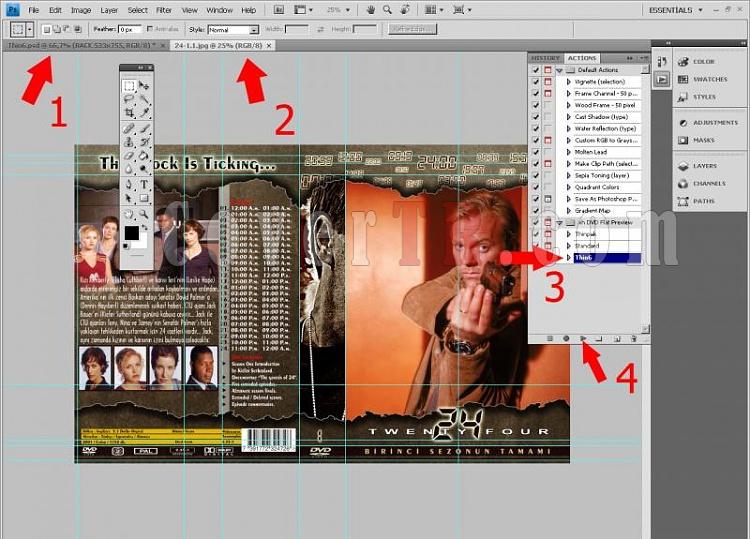Image resolution: width=750 pixels, height=539 pixels.
Task: Toggle checkmark for Vignette (selection) action
Action: pos(536,82)
